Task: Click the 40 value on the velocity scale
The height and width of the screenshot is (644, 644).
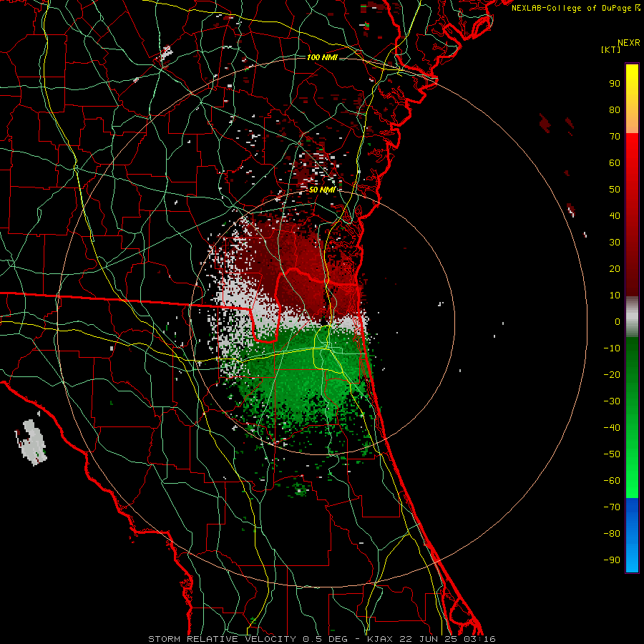Action: 615,215
